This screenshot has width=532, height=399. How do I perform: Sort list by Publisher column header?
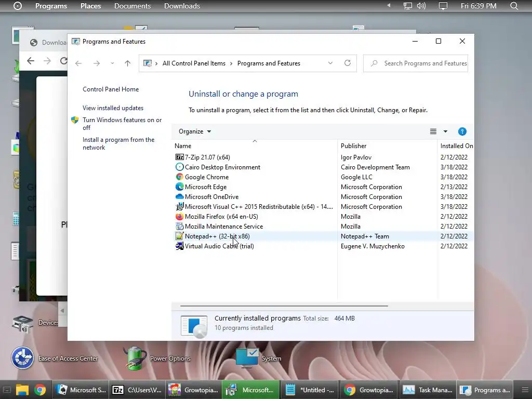point(387,146)
